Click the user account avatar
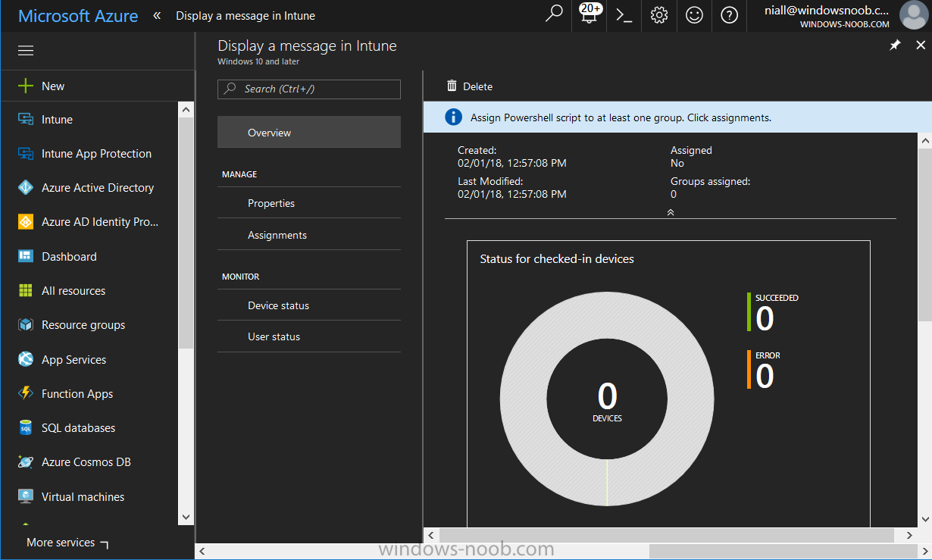 (914, 15)
